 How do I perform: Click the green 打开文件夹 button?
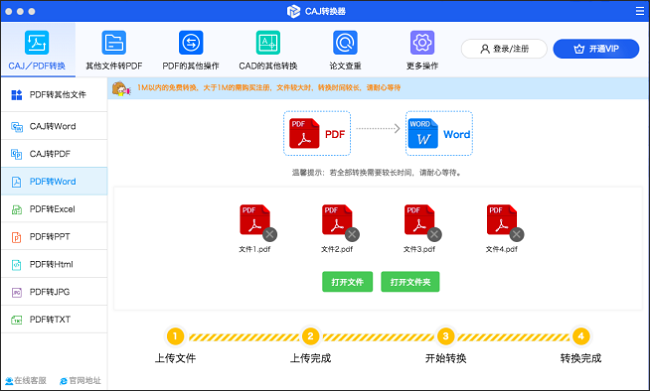click(x=410, y=282)
